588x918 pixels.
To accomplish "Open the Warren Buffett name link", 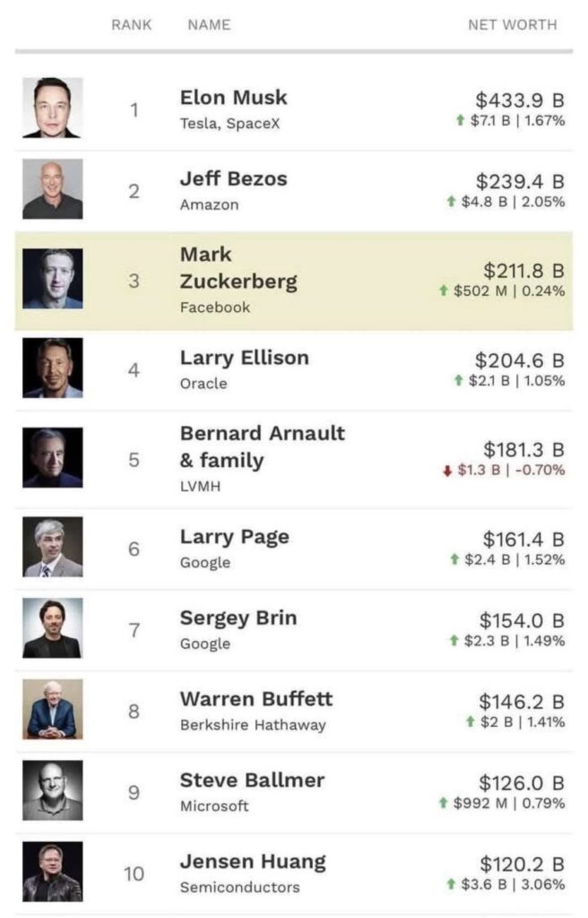I will [x=255, y=699].
